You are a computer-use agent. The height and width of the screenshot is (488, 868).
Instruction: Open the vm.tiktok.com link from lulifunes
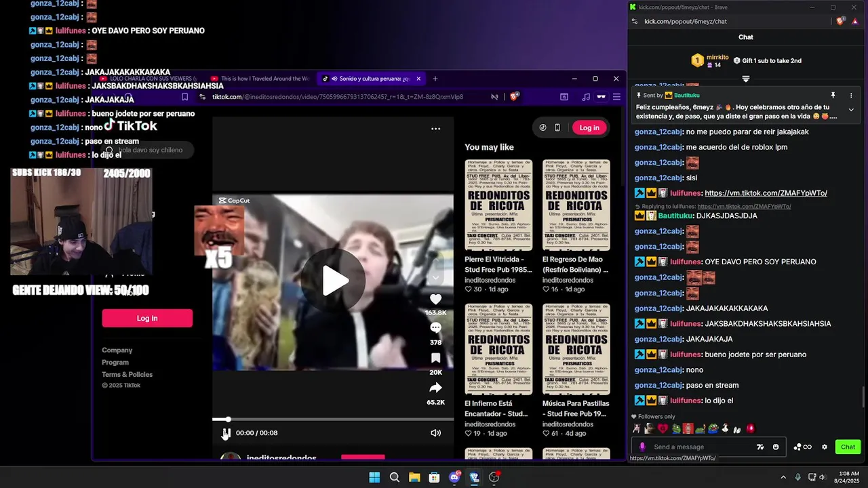pos(766,193)
